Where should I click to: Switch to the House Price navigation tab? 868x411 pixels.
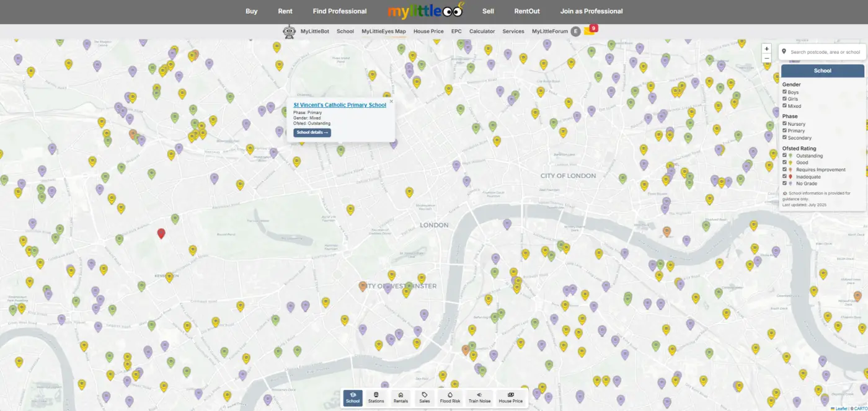[428, 31]
